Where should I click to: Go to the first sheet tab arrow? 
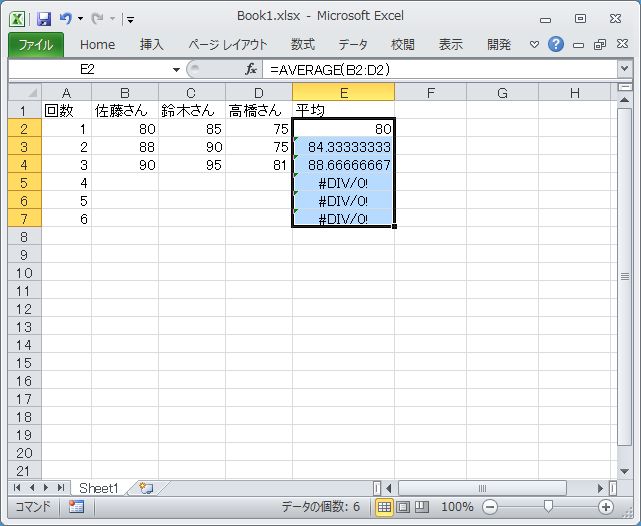(x=17, y=487)
